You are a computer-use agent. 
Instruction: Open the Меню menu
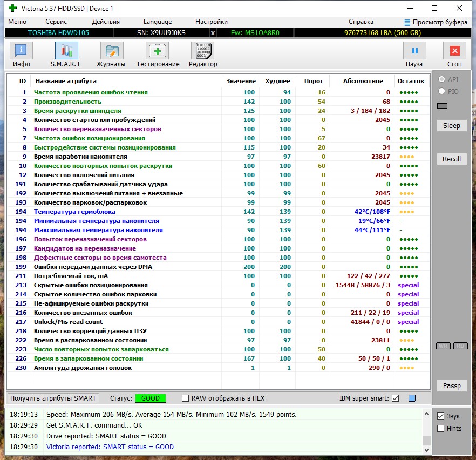17,22
